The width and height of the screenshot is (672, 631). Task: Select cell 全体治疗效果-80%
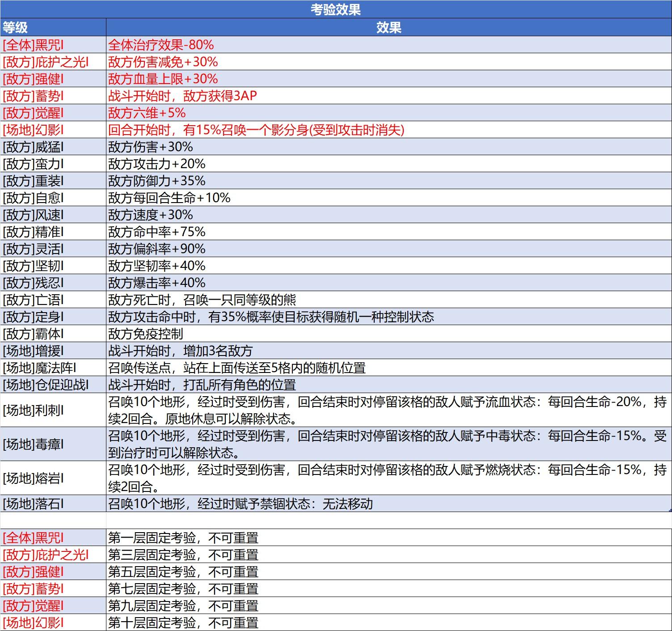click(389, 45)
